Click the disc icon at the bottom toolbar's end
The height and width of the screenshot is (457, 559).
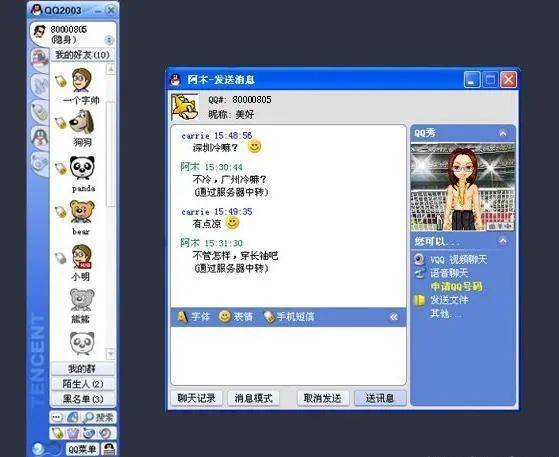tap(106, 433)
